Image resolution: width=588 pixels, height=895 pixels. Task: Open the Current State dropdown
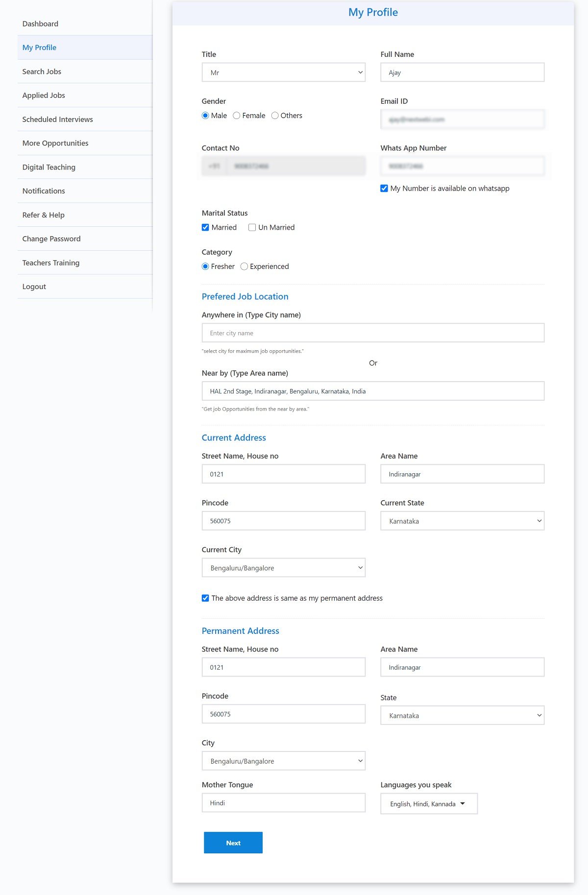coord(463,521)
